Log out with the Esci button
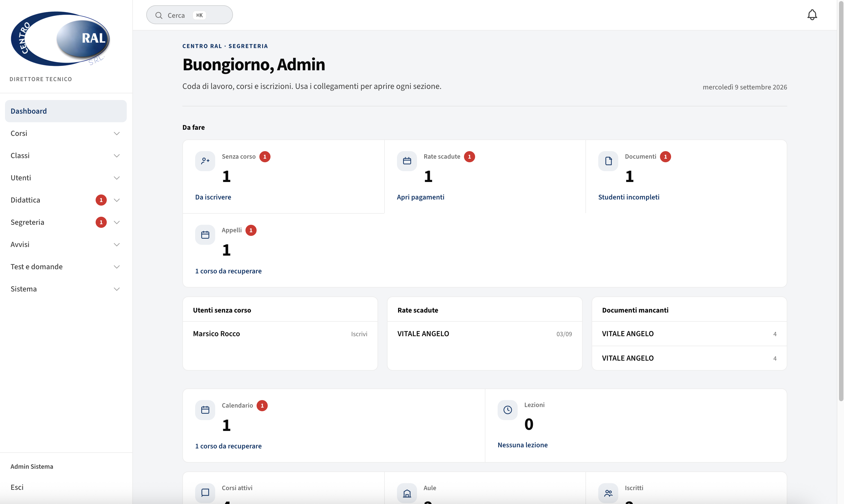 17,487
